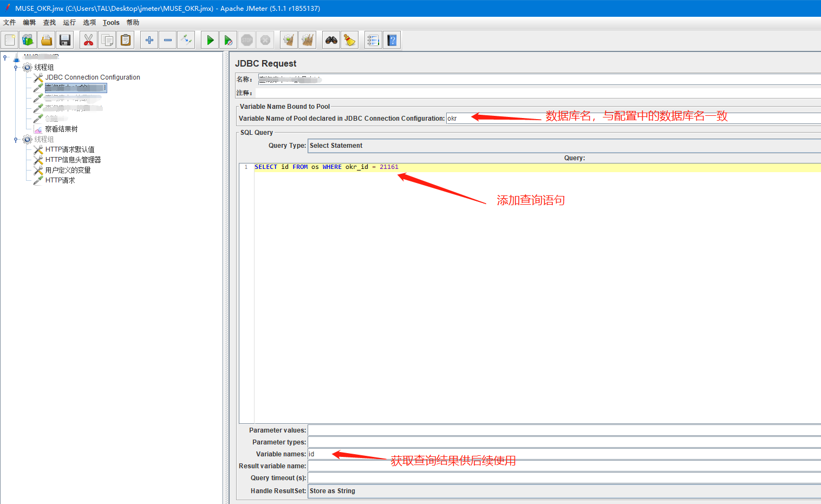Select JDBC Connection Configuration in tree
The width and height of the screenshot is (821, 504).
coord(93,77)
